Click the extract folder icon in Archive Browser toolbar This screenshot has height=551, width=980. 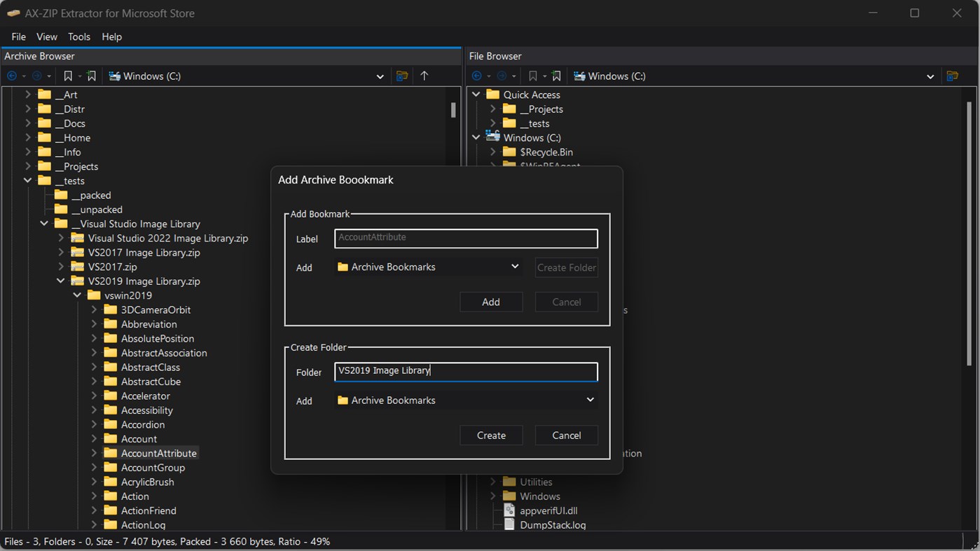pos(401,76)
